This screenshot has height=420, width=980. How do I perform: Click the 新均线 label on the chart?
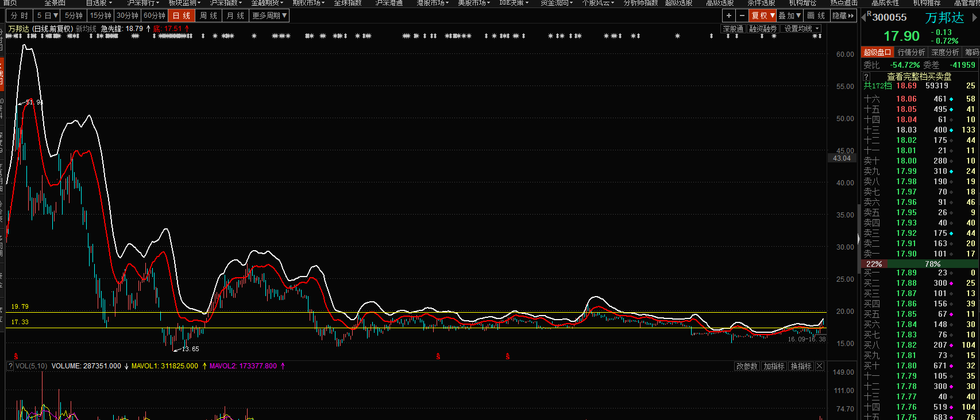click(86, 29)
